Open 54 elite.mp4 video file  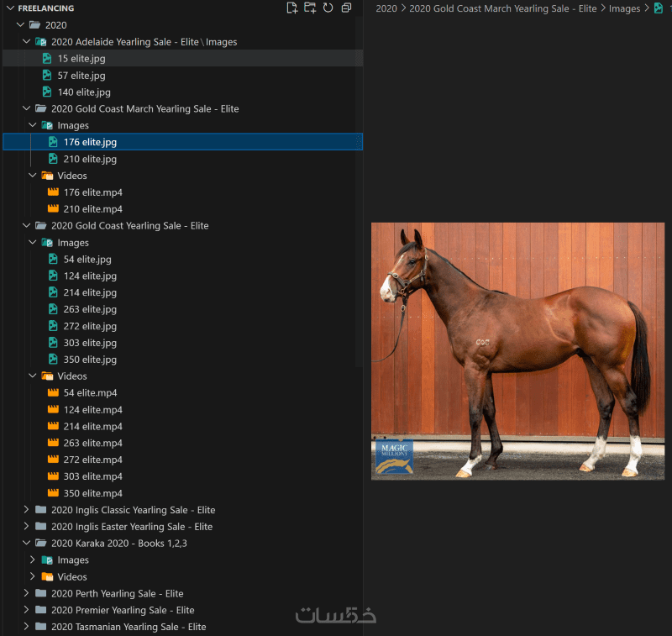pyautogui.click(x=182, y=392)
